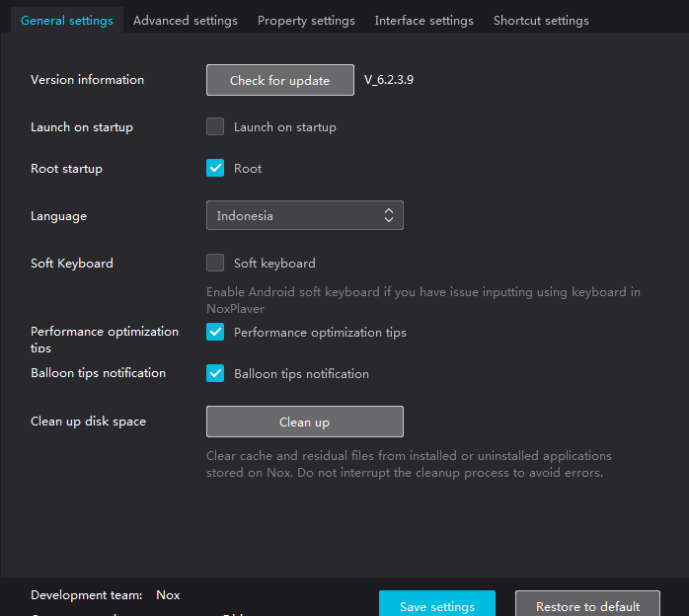Image resolution: width=689 pixels, height=616 pixels.
Task: Go to the Interface settings tab
Action: click(423, 20)
